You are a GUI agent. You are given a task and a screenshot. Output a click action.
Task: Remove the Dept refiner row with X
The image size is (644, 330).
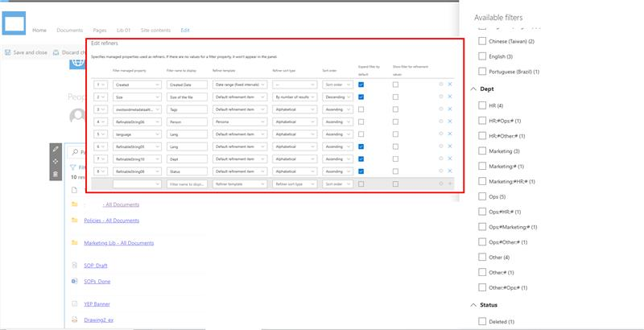click(450, 159)
